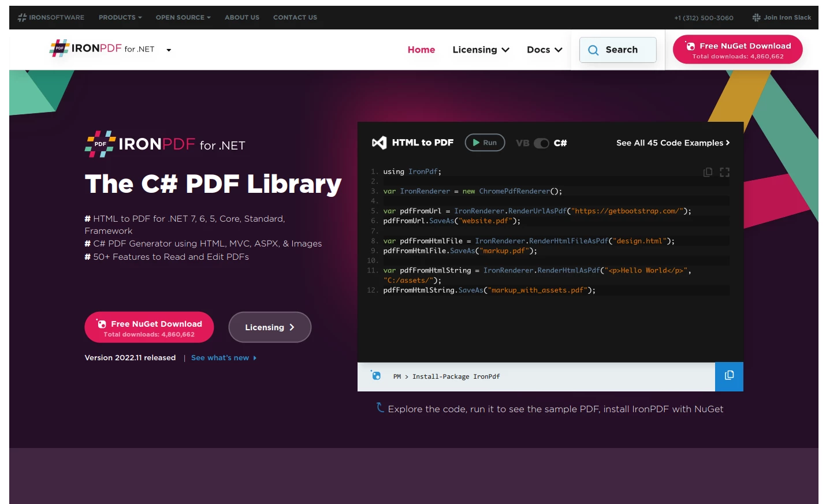The height and width of the screenshot is (504, 826).
Task: Click the Iron Software hash logo icon
Action: 22,17
